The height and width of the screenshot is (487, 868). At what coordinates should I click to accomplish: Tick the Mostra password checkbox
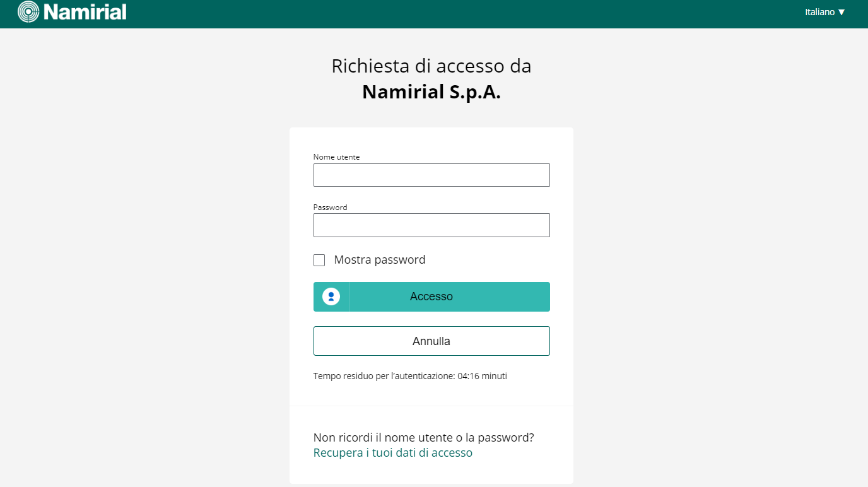tap(319, 260)
